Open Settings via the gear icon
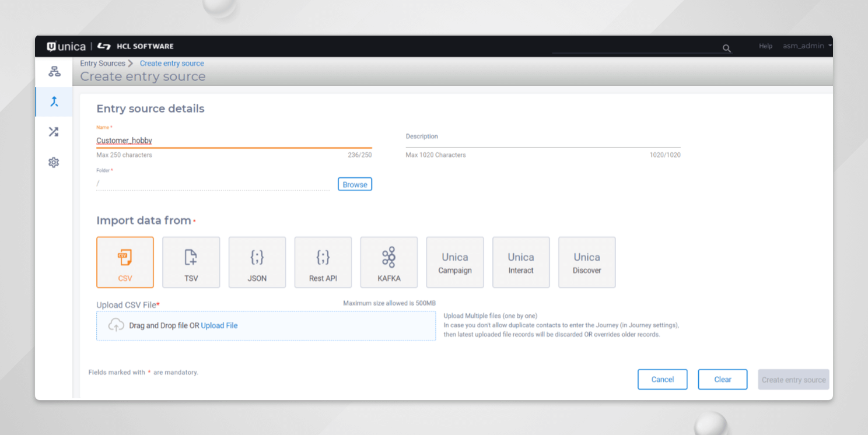This screenshot has width=868, height=435. click(x=54, y=162)
